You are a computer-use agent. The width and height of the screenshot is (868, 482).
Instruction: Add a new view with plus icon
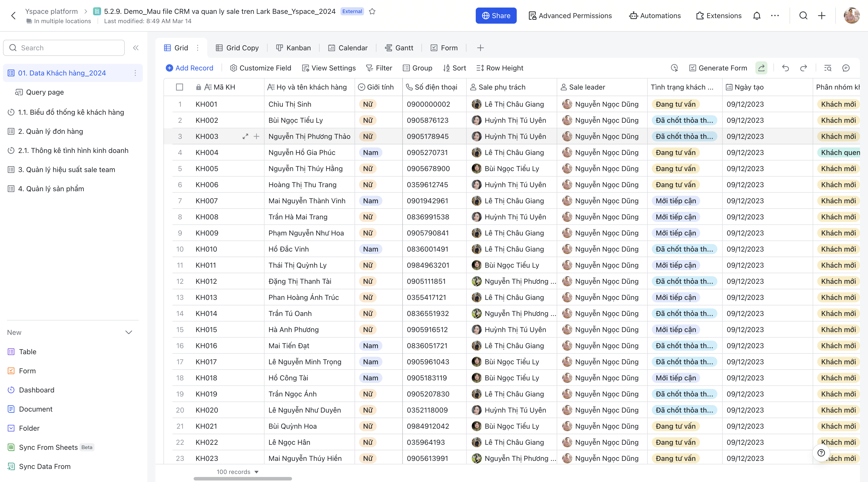tap(481, 48)
